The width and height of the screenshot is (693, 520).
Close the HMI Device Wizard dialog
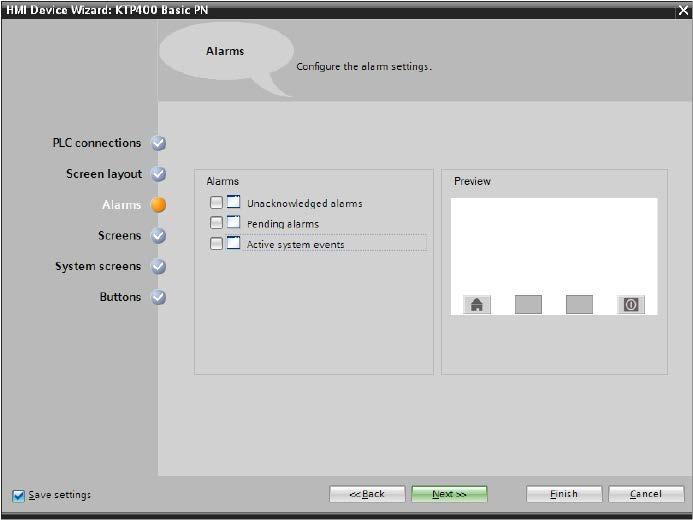(683, 11)
